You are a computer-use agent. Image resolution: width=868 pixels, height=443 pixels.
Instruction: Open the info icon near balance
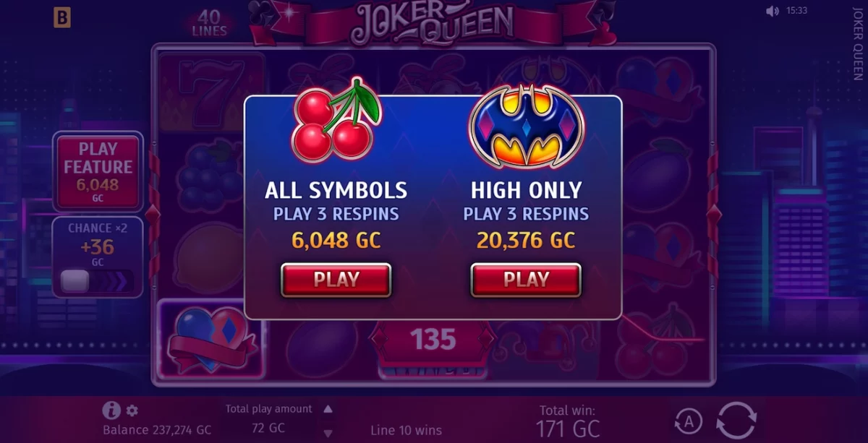(x=111, y=410)
